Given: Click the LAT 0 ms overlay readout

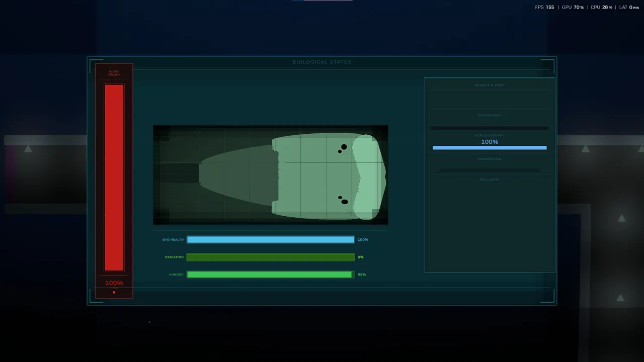Looking at the screenshot, I should tap(629, 8).
